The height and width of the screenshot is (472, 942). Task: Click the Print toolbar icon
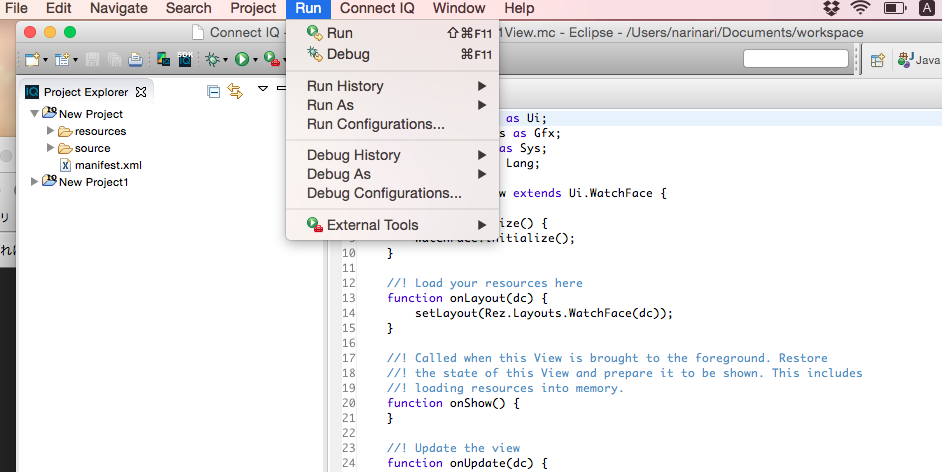(136, 59)
